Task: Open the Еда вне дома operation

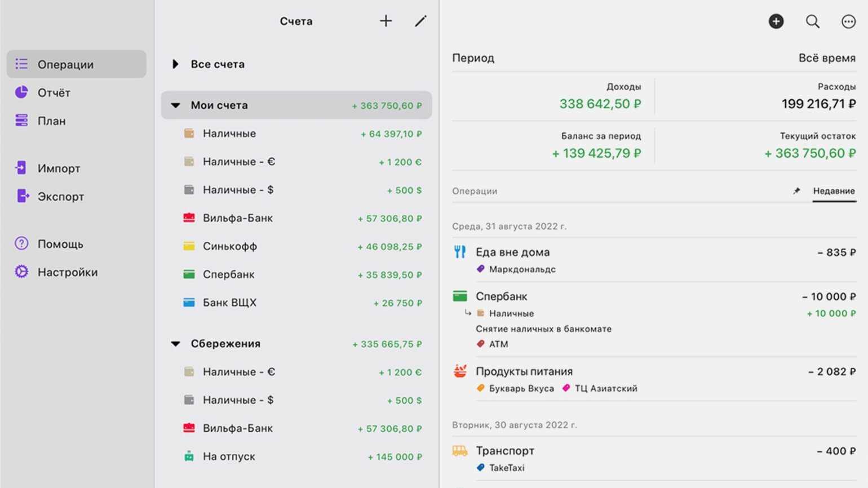Action: click(512, 252)
